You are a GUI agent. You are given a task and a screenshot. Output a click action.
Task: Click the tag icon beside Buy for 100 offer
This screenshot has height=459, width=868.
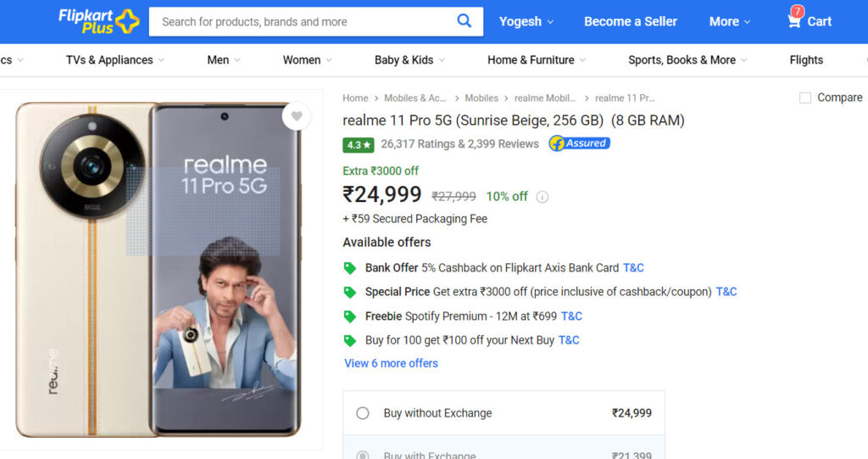click(x=350, y=340)
